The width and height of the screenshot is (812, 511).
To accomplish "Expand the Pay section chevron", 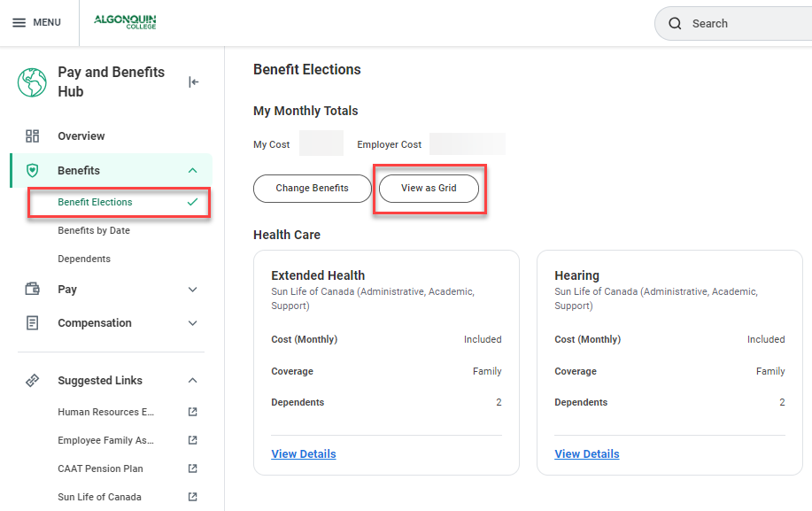I will tap(193, 290).
